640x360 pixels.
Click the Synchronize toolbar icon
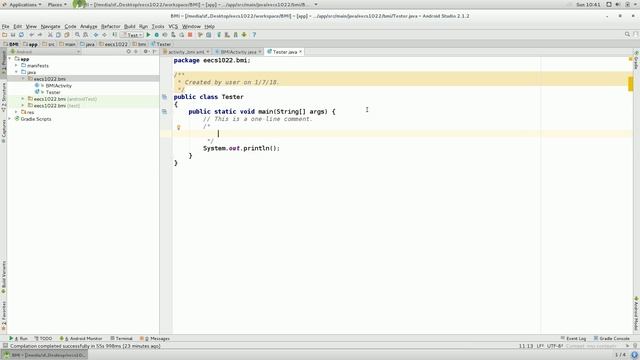[x=21, y=35]
